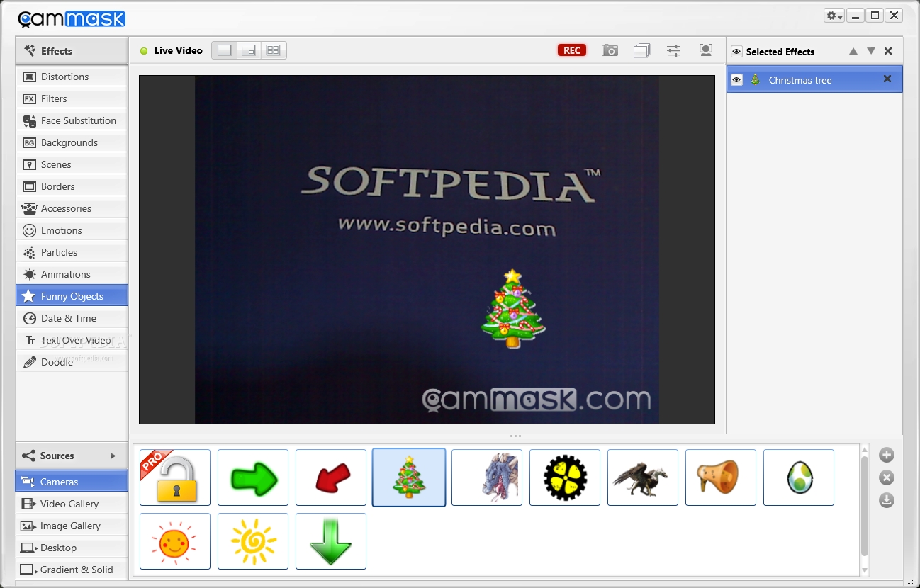Click the download more effects icon
Viewport: 920px width, 588px height.
887,500
